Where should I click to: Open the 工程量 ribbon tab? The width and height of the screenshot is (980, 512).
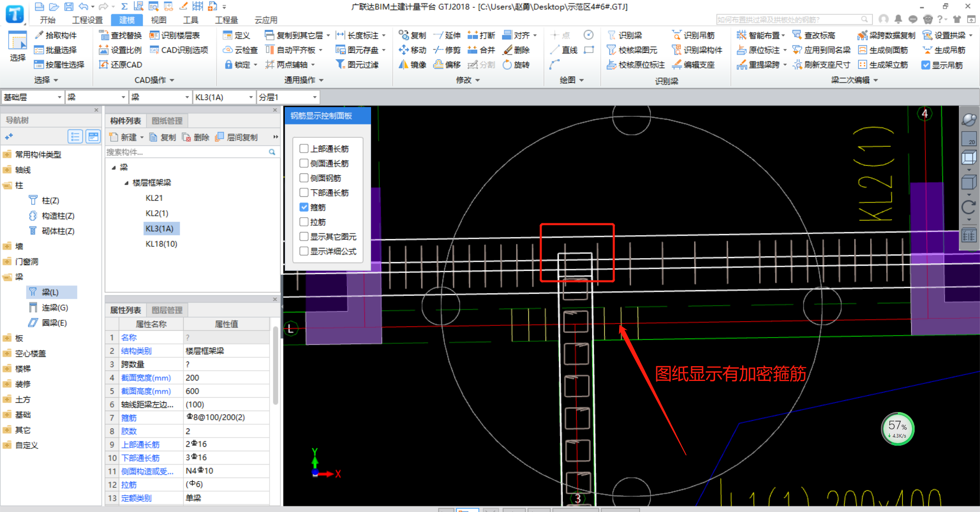226,20
